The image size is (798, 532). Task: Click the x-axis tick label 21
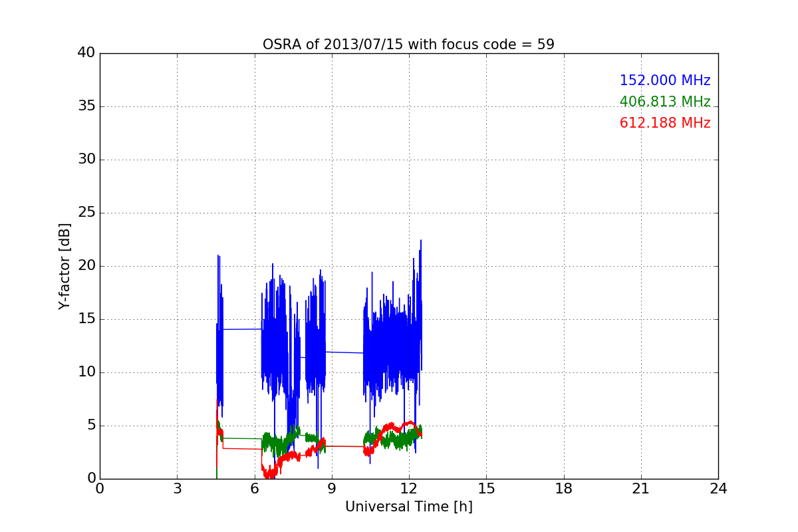641,489
